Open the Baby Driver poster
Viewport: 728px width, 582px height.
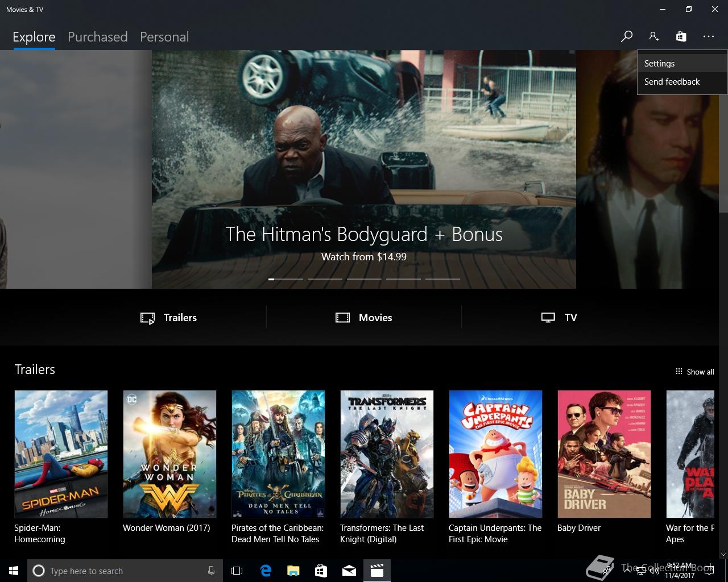click(x=604, y=454)
